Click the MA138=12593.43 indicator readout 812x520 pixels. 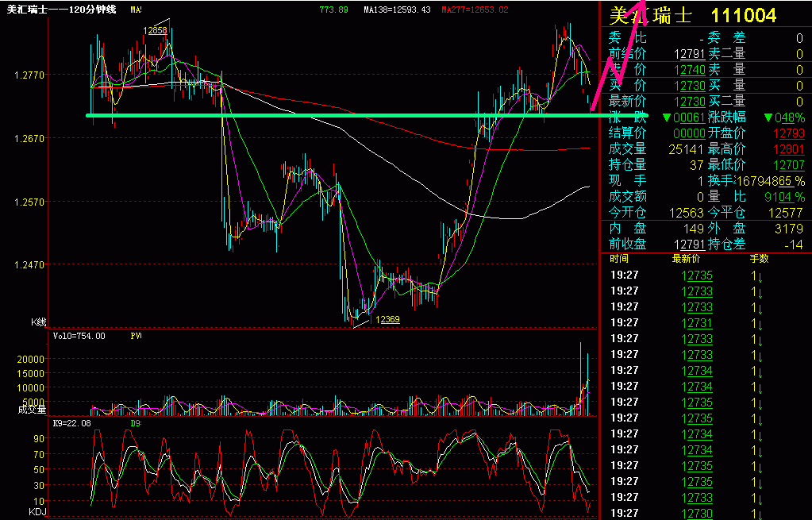pyautogui.click(x=397, y=10)
